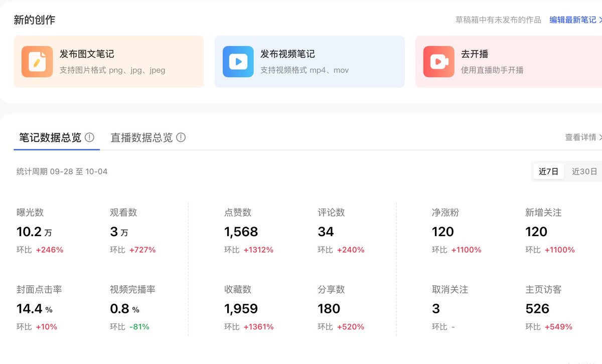Click the 分享数 value 180

pos(329,309)
